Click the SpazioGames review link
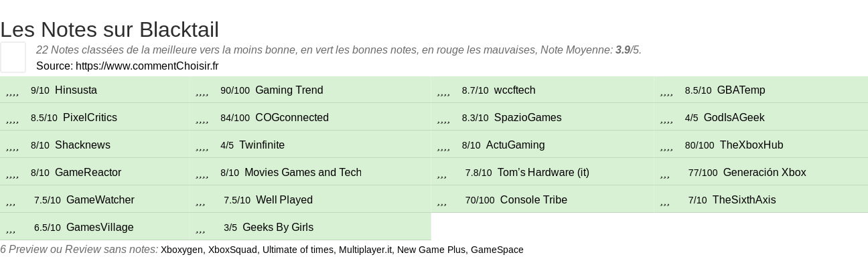Image resolution: width=868 pixels, height=257 pixels. click(528, 117)
